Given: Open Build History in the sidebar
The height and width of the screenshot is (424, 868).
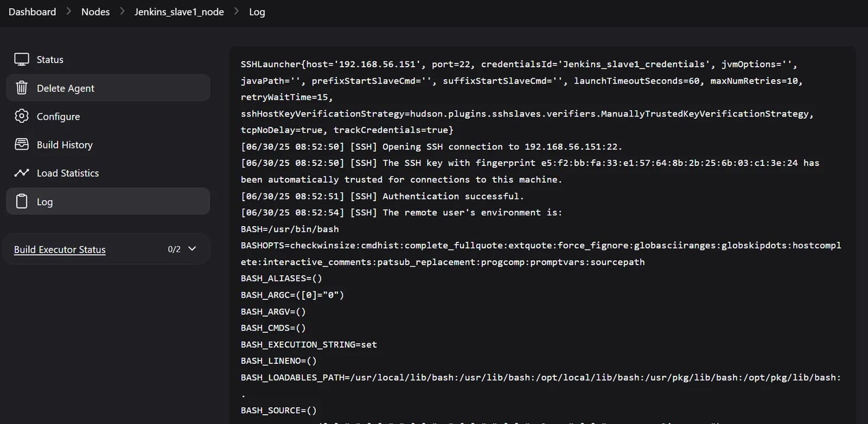Looking at the screenshot, I should pos(108,145).
